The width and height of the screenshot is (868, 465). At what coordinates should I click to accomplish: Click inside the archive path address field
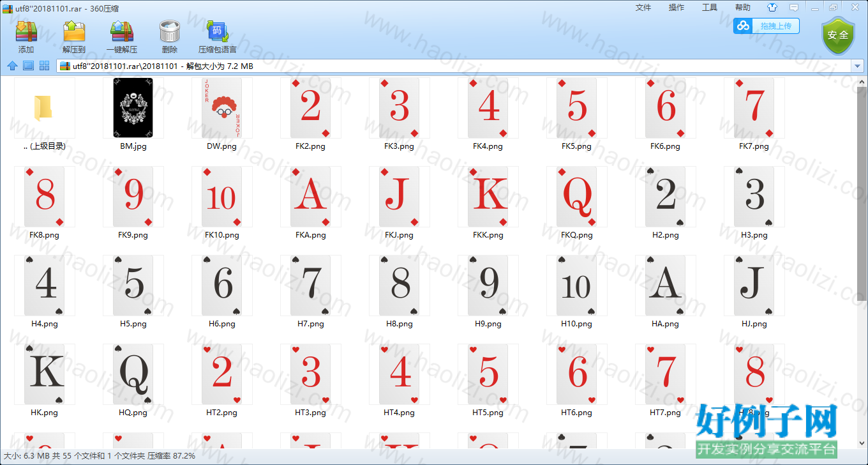tap(454, 66)
